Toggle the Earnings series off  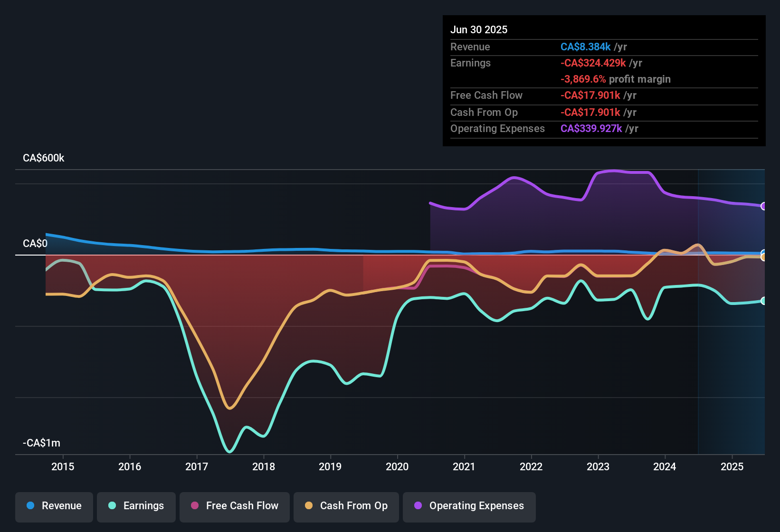click(x=136, y=506)
